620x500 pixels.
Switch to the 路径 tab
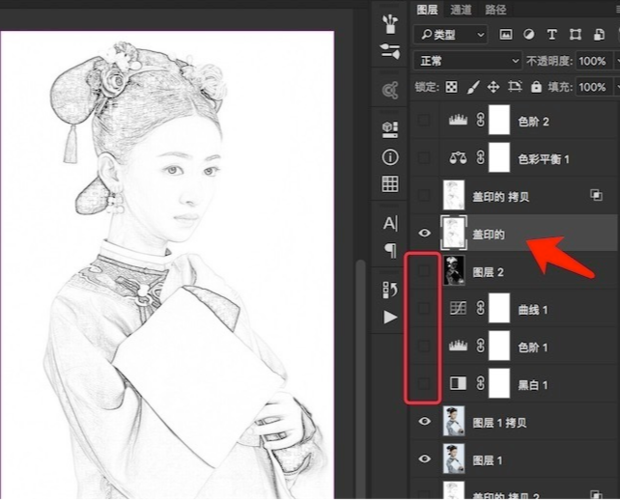(495, 9)
